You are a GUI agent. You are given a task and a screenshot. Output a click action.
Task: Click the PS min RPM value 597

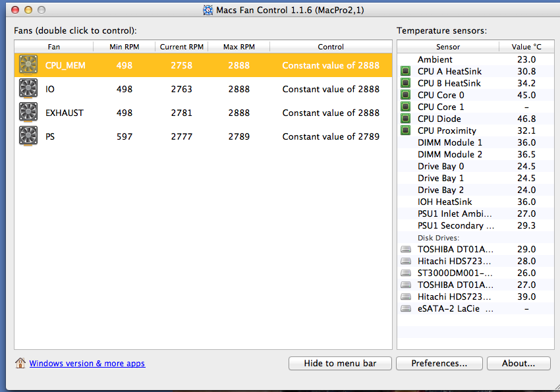[x=125, y=136]
